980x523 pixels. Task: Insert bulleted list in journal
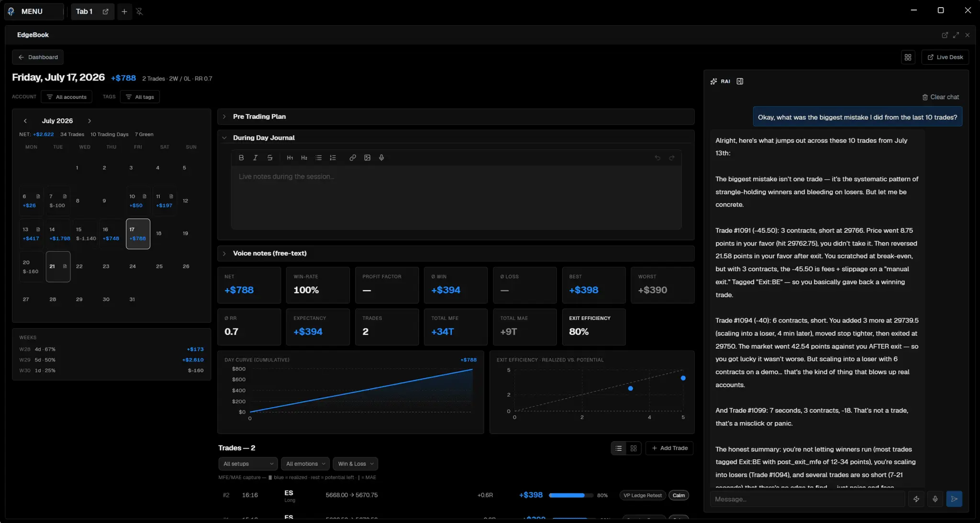coord(319,158)
